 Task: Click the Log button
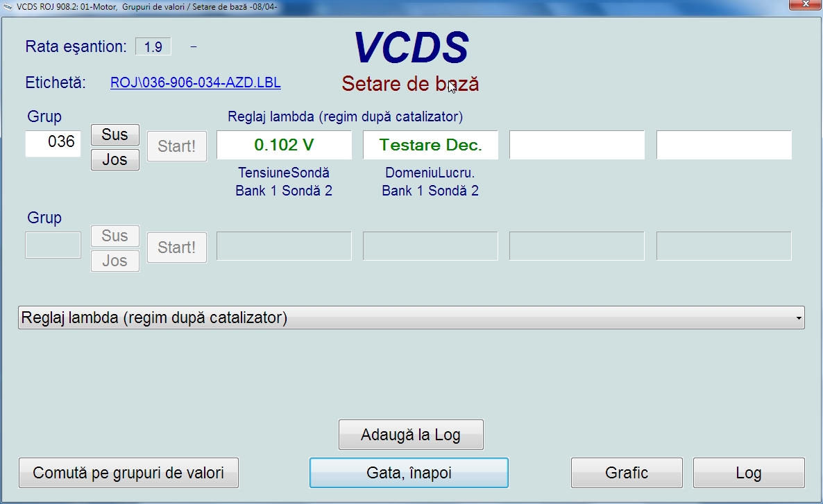coord(749,473)
